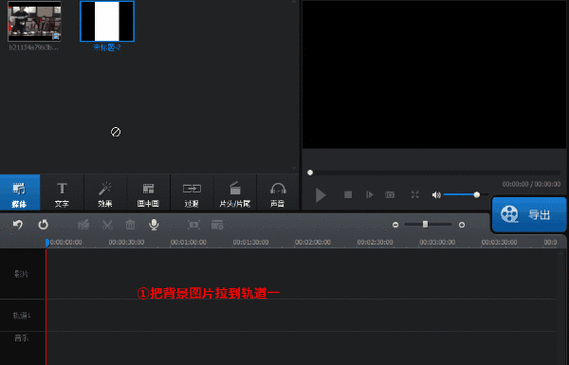Image resolution: width=569 pixels, height=365 pixels.
Task: Zoom out timeline with minus icon
Action: [396, 225]
